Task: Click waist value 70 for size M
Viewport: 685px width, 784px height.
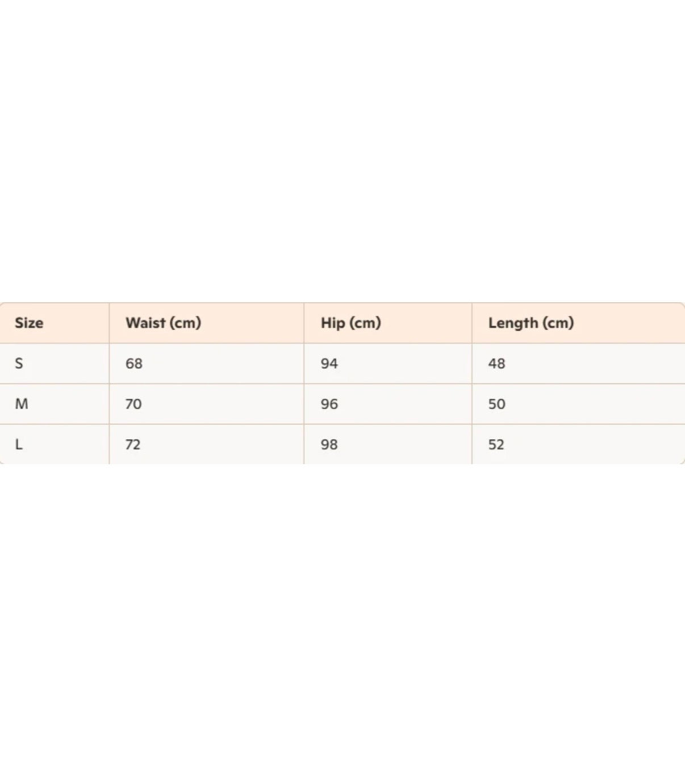Action: coord(133,404)
